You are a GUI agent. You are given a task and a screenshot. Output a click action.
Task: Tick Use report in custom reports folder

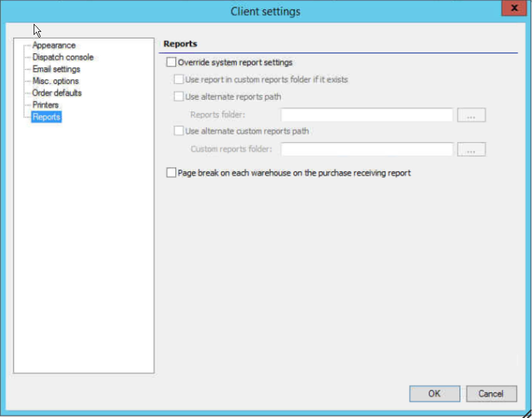click(x=178, y=79)
